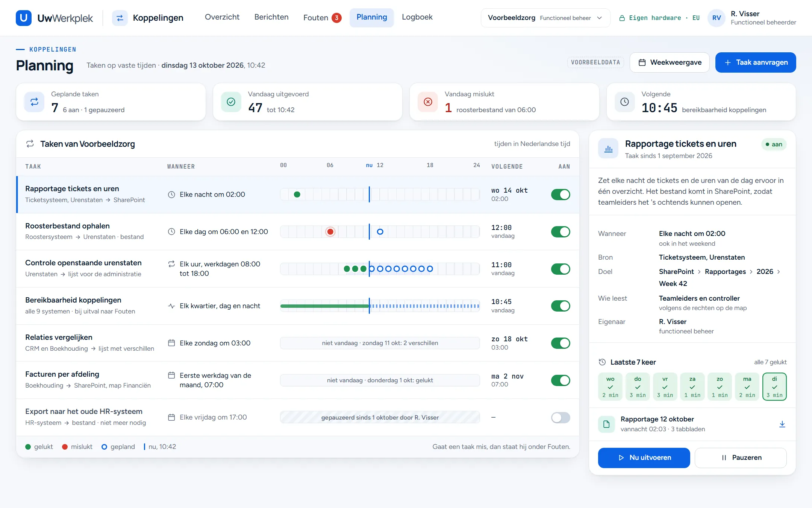This screenshot has height=508, width=812.
Task: Switch to the Fouten tab
Action: (322, 18)
